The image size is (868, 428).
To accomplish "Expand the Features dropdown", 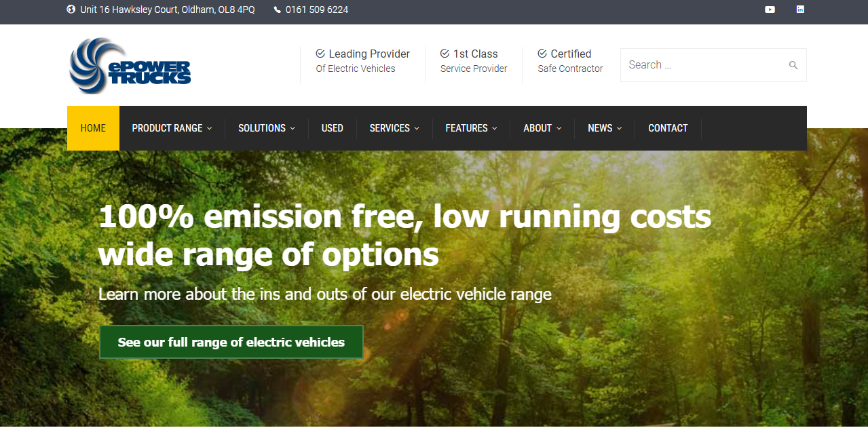I will click(x=471, y=128).
